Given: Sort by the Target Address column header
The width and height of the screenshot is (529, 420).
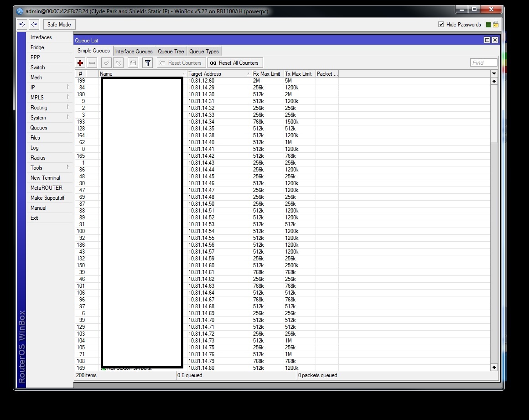Looking at the screenshot, I should [219, 73].
